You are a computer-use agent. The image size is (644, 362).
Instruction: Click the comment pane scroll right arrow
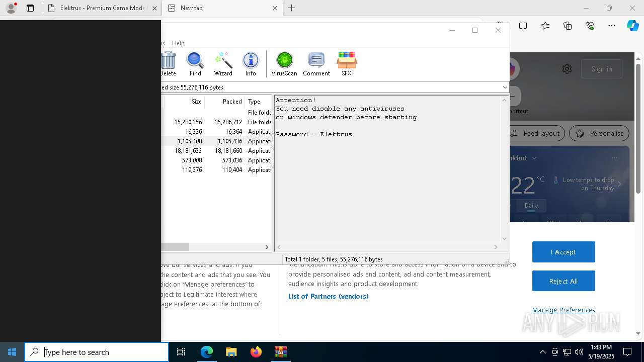pos(496,247)
